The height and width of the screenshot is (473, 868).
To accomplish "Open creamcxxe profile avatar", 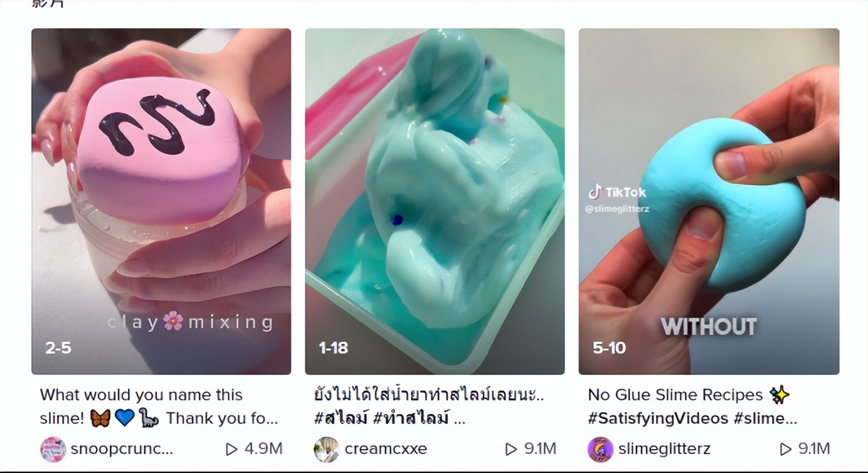I will (326, 449).
